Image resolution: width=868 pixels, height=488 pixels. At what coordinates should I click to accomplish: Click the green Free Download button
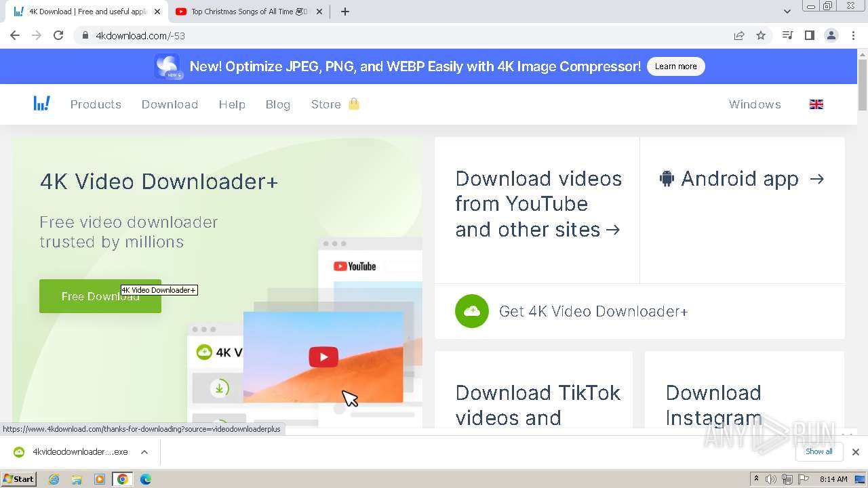click(100, 296)
